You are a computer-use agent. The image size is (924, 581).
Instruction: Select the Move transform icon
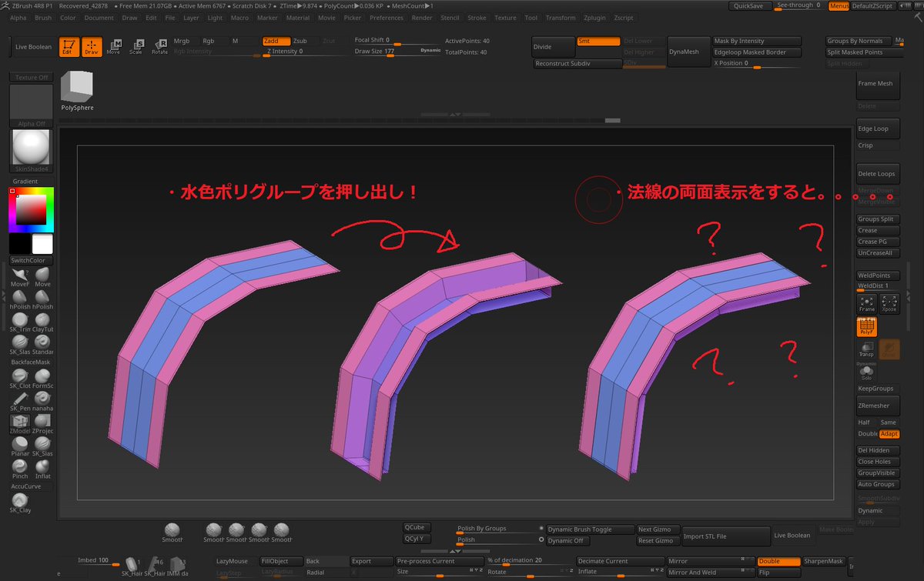pos(114,47)
